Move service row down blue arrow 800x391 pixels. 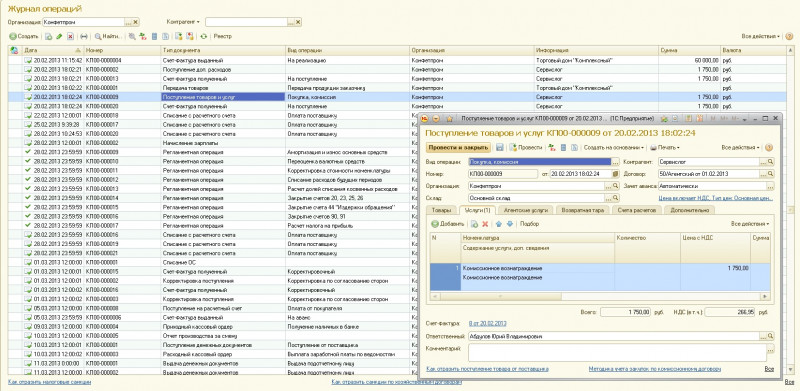coord(509,224)
